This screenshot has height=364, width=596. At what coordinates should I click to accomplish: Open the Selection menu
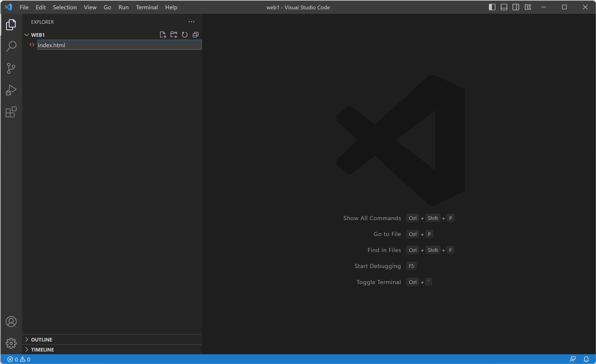coord(65,7)
